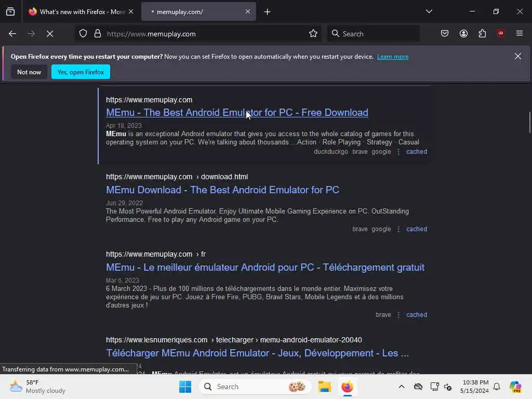Dismiss the Firefox restart notification bar
The height and width of the screenshot is (399, 532).
point(518,56)
